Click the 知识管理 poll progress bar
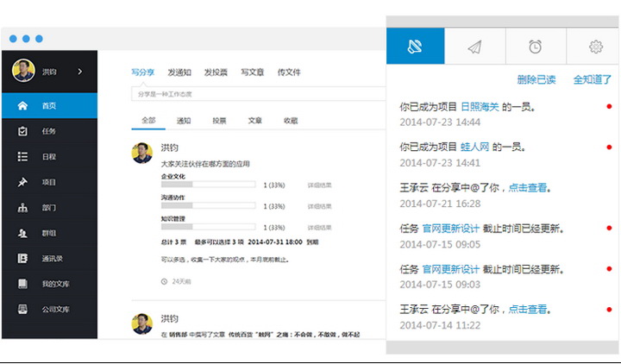 [209, 227]
